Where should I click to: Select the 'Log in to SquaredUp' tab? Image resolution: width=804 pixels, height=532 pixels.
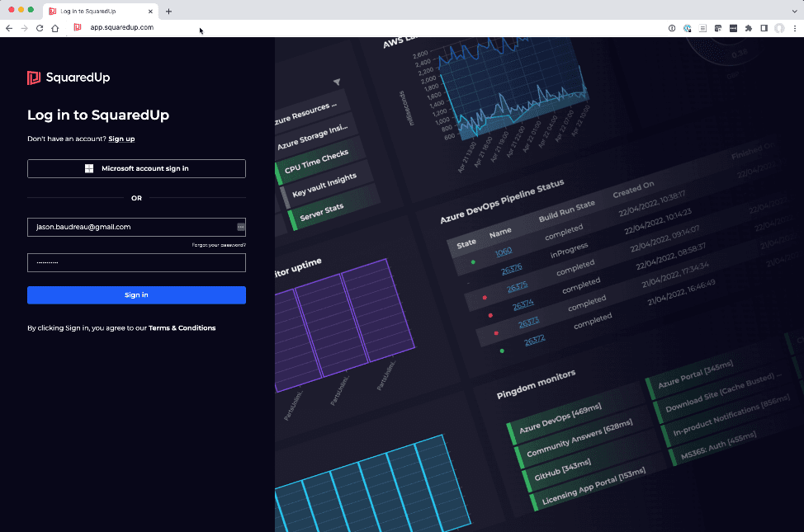point(92,12)
